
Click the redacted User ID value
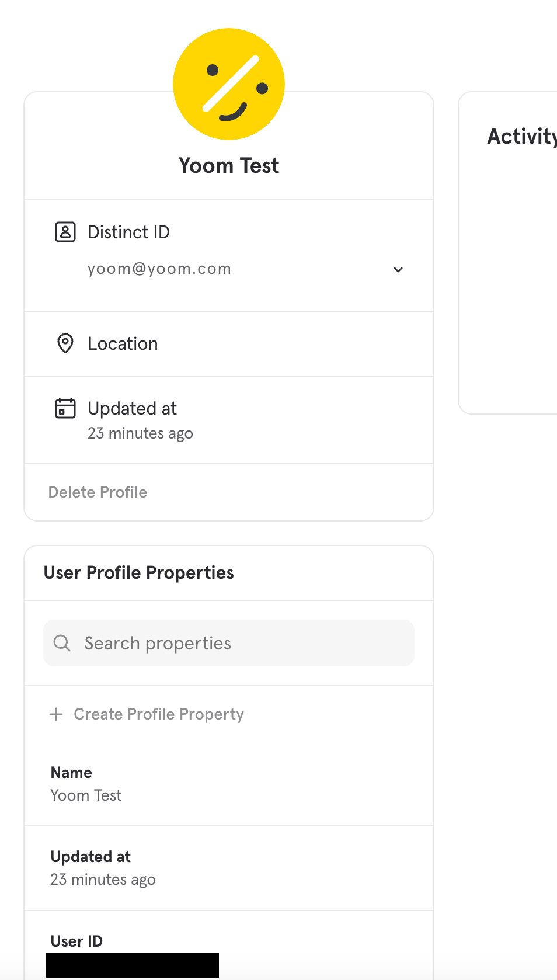(132, 965)
